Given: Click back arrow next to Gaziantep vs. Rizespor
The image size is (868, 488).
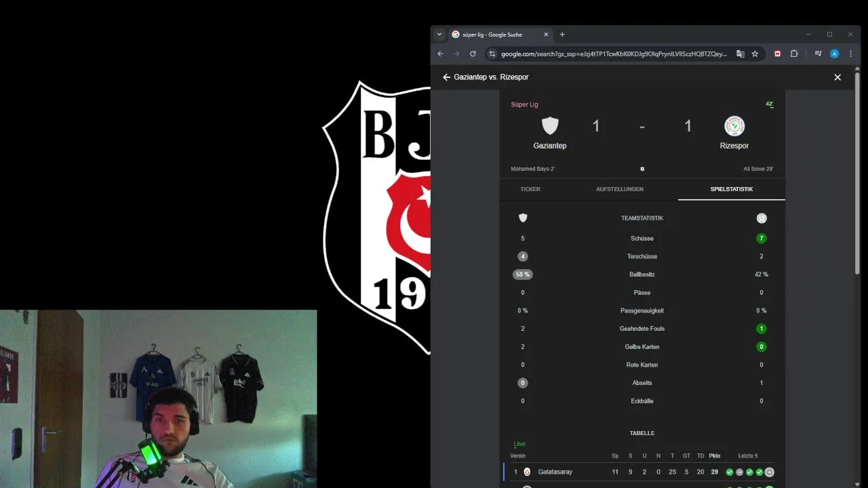Looking at the screenshot, I should (446, 77).
